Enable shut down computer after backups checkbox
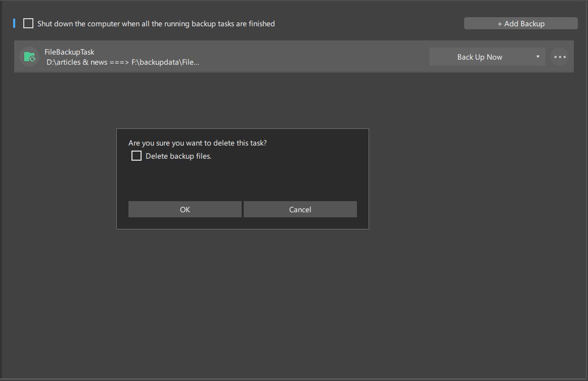This screenshot has width=588, height=381. click(28, 24)
